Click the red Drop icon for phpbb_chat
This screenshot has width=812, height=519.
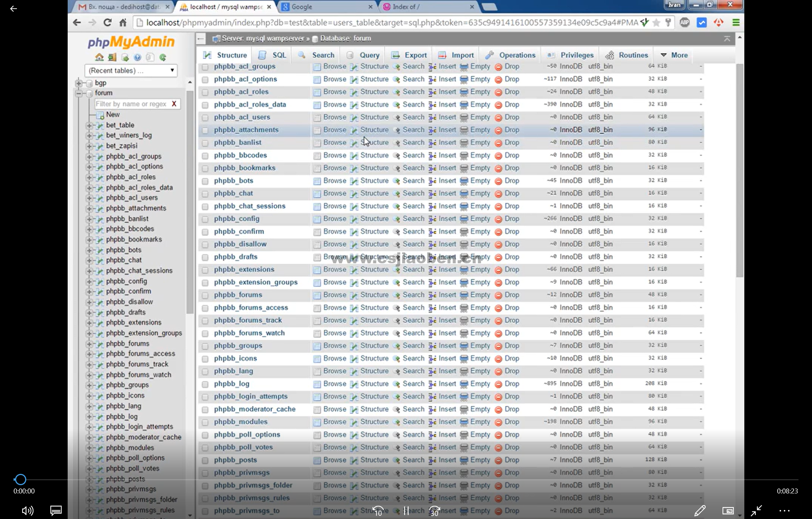point(498,194)
